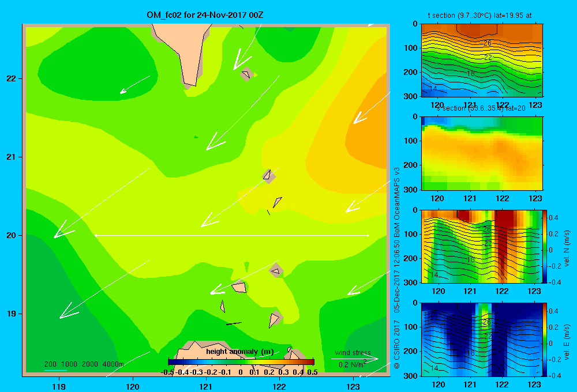Click the wind stress reference arrow
Screen dimensions: 577x392
point(355,358)
